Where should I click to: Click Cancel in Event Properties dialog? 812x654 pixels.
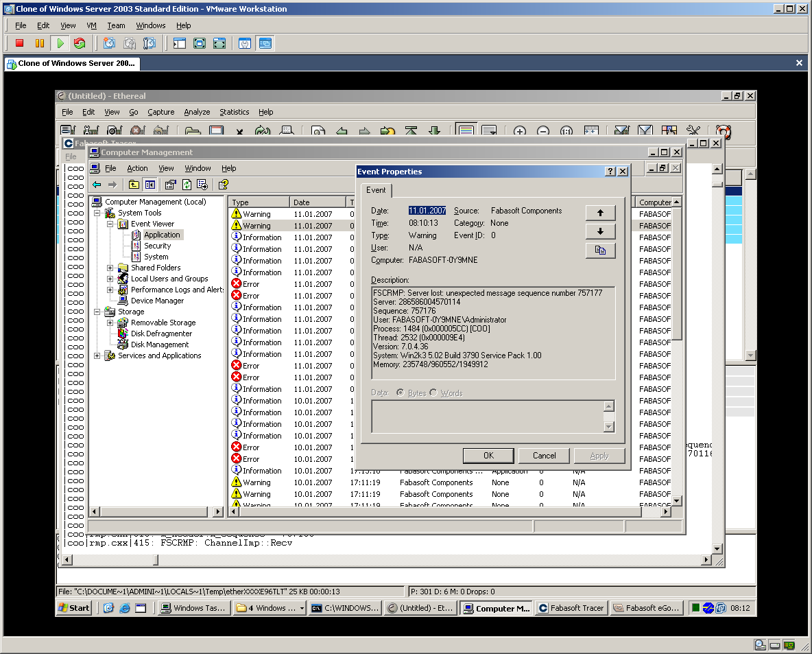(544, 456)
